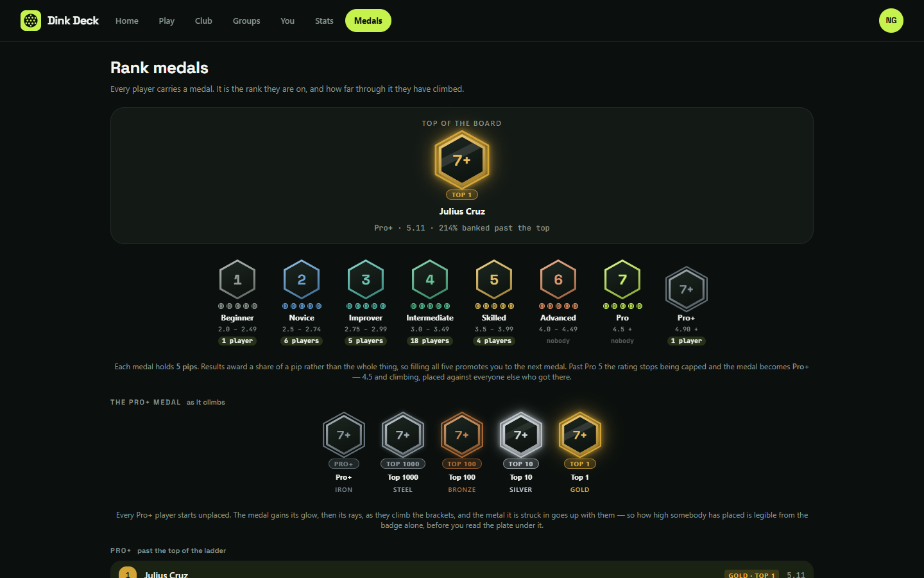The image size is (924, 578).
Task: Click Julius Cruz's gold 7+ top medal
Action: pyautogui.click(x=462, y=160)
